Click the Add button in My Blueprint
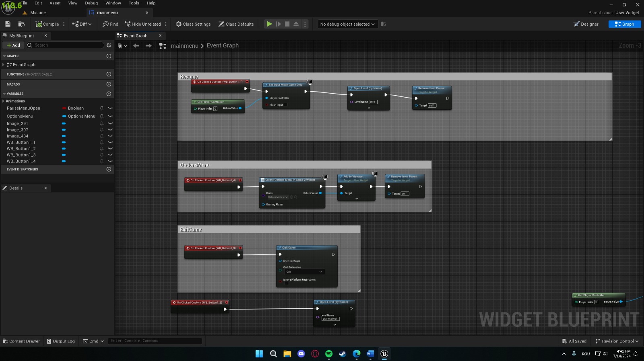644x361 pixels. [13, 45]
